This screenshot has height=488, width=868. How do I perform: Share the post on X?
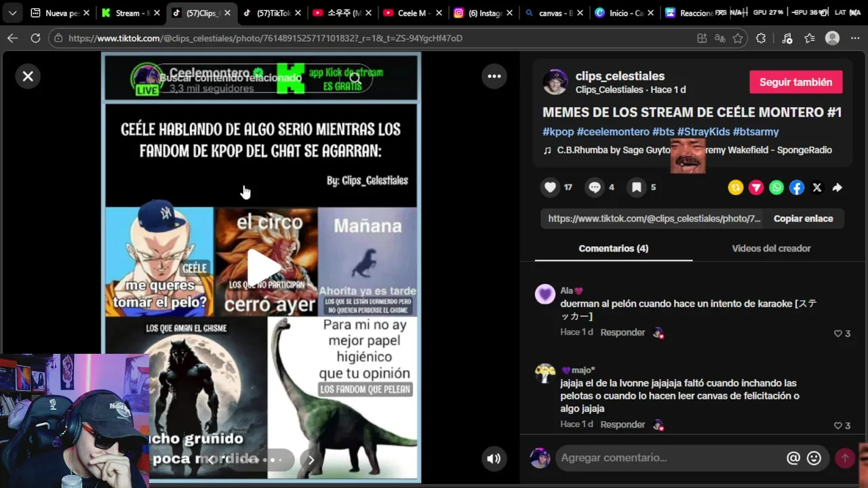tap(817, 188)
